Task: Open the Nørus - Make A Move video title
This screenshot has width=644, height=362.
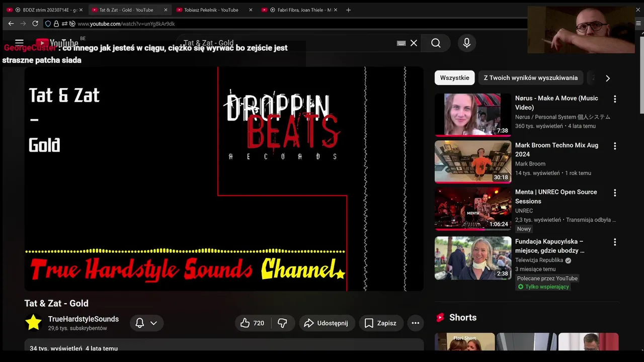Action: (x=556, y=103)
